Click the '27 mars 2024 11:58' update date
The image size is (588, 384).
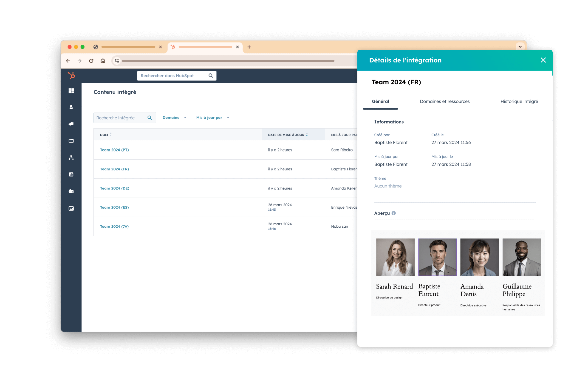point(451,164)
